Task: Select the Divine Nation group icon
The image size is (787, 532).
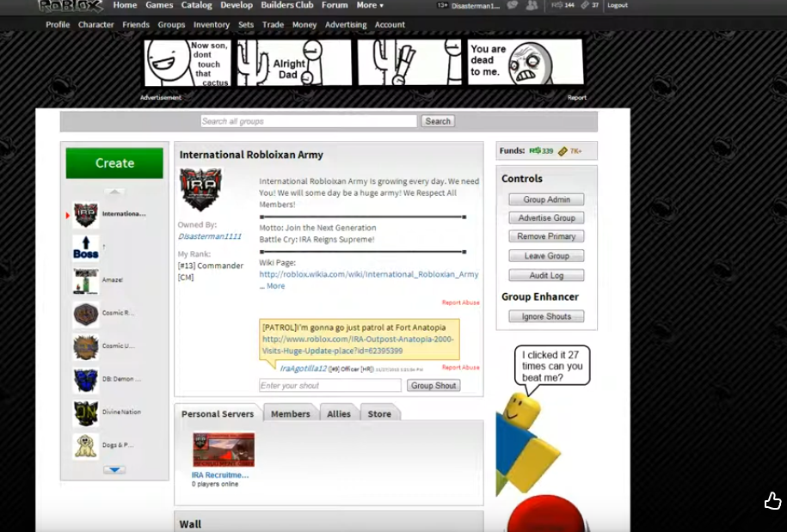Action: 86,413
